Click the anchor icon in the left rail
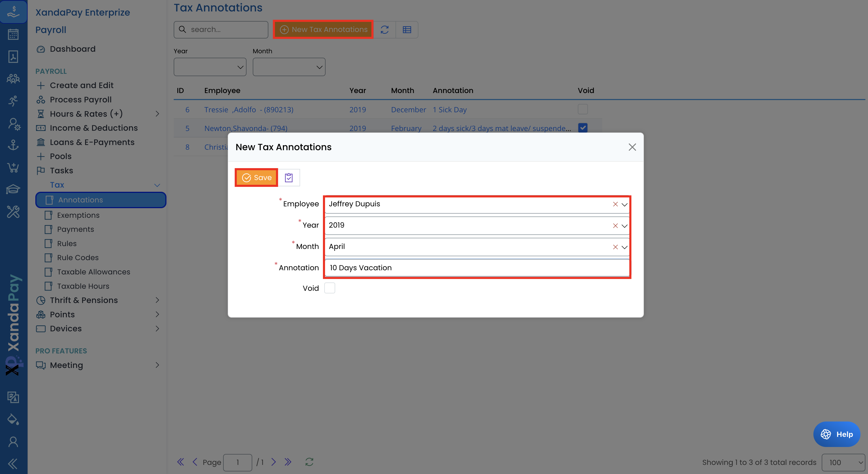This screenshot has width=868, height=474. click(x=13, y=145)
